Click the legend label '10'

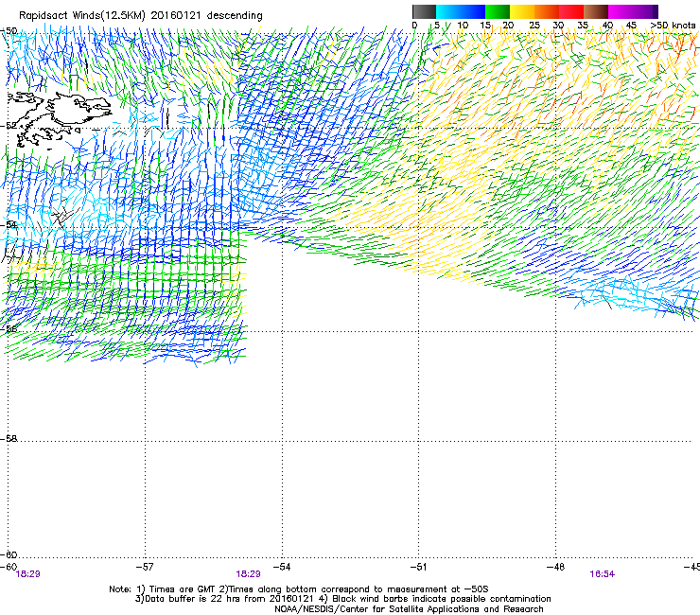(463, 26)
